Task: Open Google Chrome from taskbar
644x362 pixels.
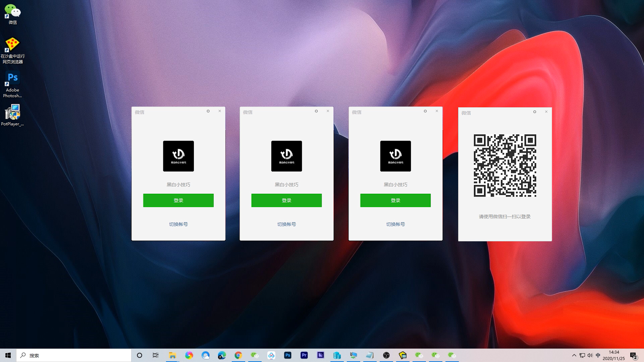Action: coord(238,355)
